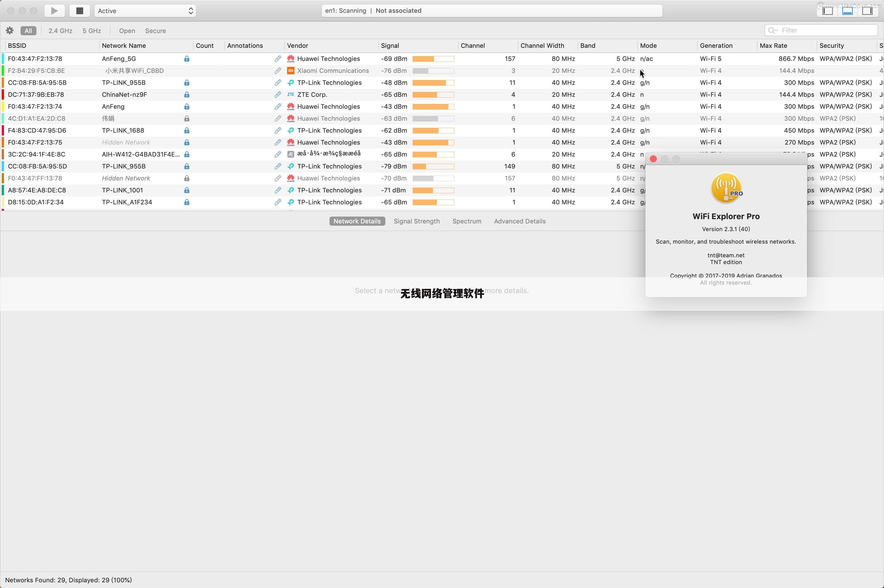Select the All filter

[28, 30]
